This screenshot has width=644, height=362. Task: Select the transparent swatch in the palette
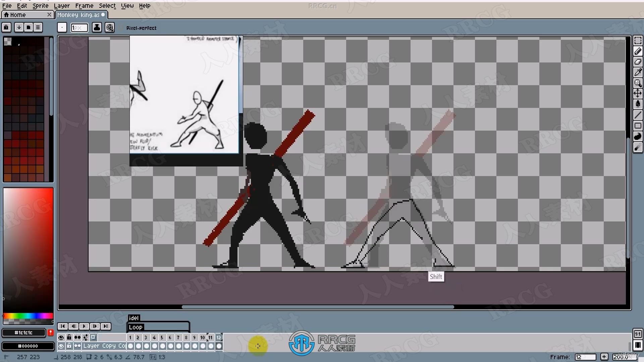point(7,41)
